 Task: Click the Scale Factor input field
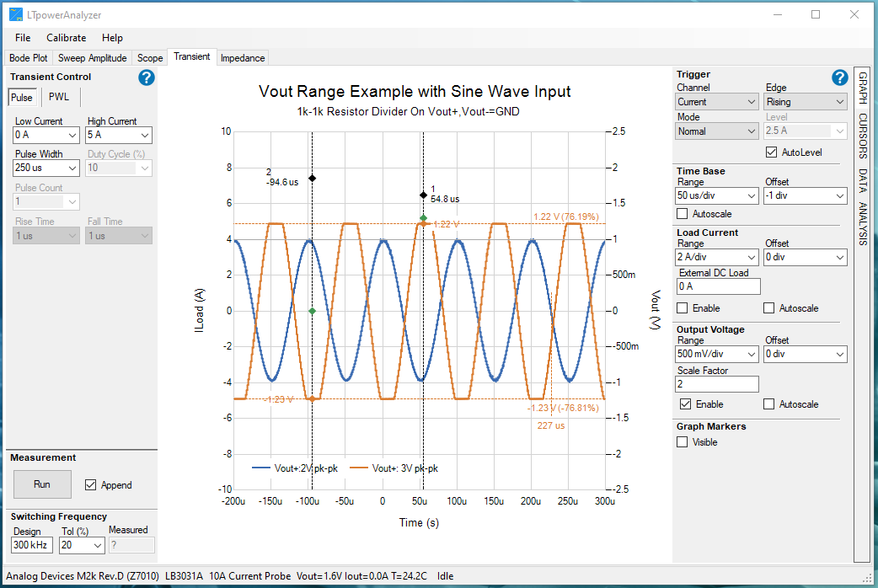tap(718, 384)
